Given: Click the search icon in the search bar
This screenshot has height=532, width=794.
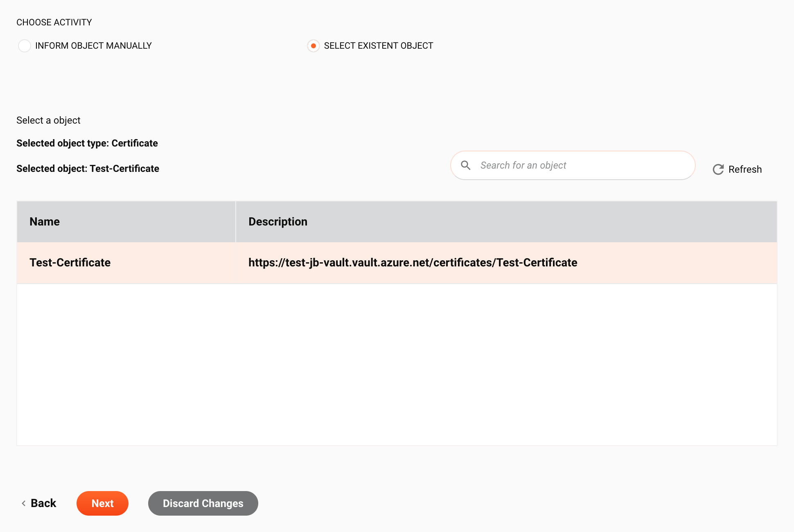Looking at the screenshot, I should coord(467,165).
